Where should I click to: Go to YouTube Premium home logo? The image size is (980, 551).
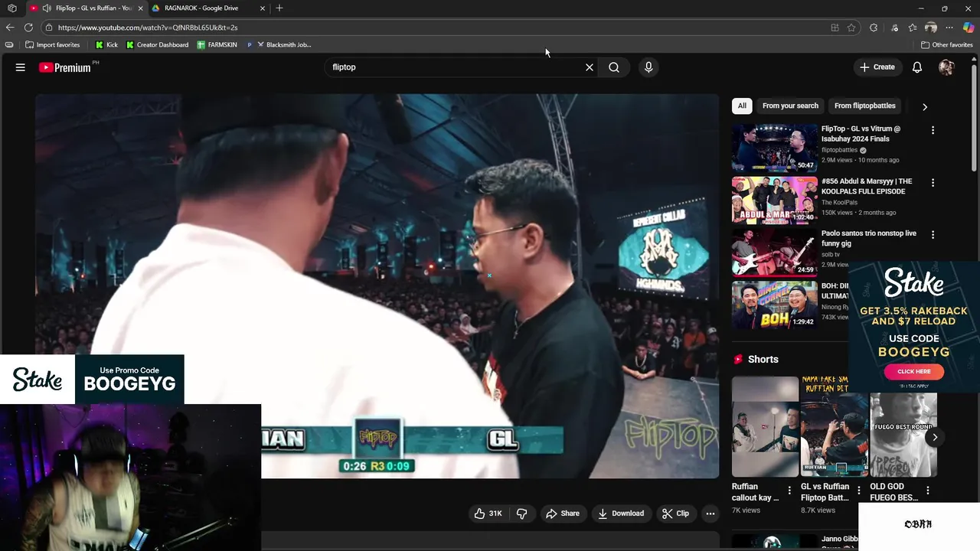tap(65, 67)
